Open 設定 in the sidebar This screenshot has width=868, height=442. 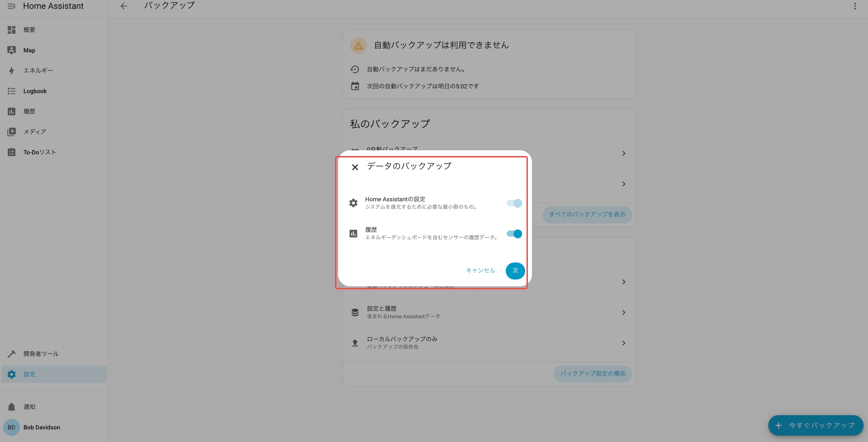click(x=54, y=374)
